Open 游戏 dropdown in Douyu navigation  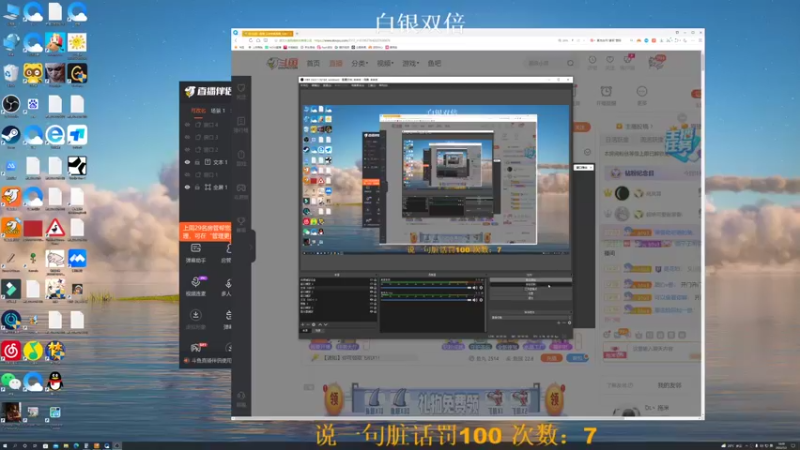pos(410,63)
